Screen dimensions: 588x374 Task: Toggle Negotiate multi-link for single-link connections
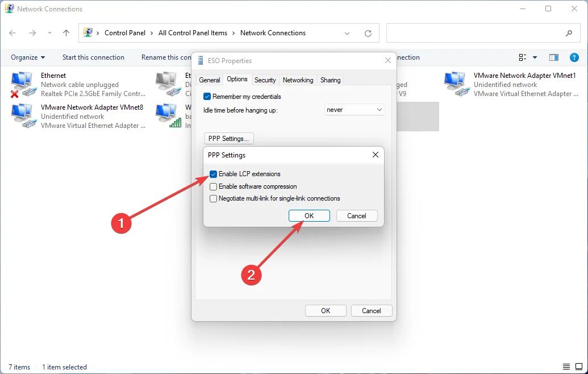[214, 198]
